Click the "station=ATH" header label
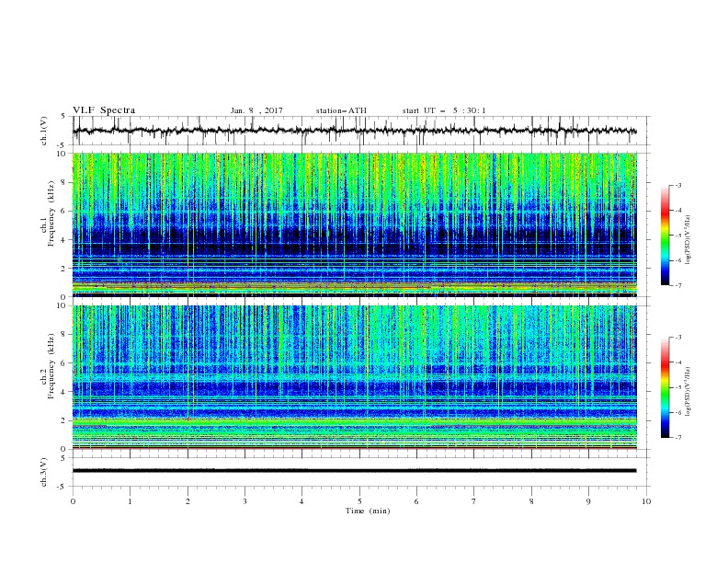728x563 pixels. [x=341, y=110]
